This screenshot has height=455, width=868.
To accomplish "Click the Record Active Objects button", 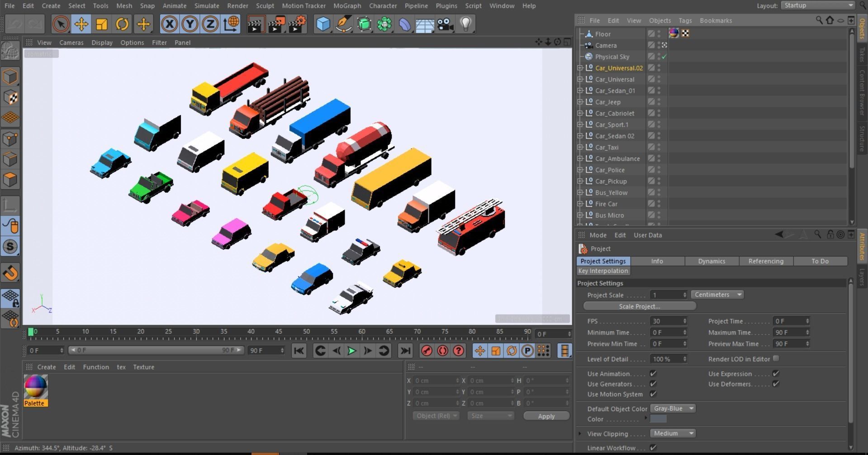I will click(427, 351).
